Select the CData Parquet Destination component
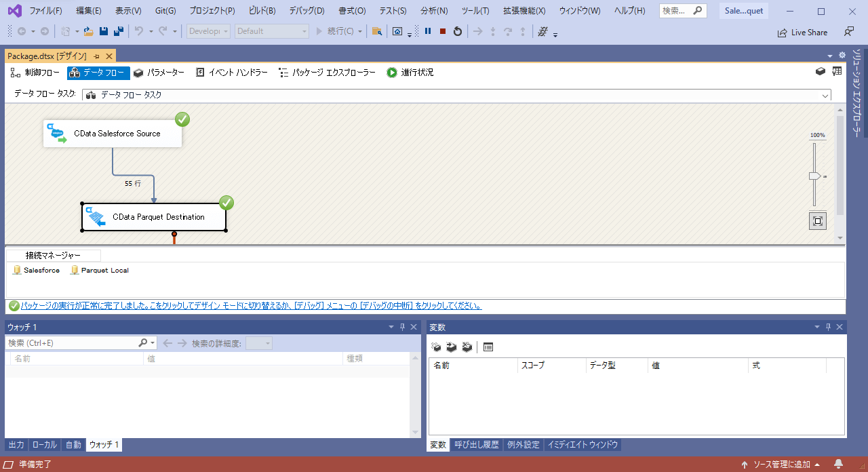The width and height of the screenshot is (868, 472). (x=154, y=217)
